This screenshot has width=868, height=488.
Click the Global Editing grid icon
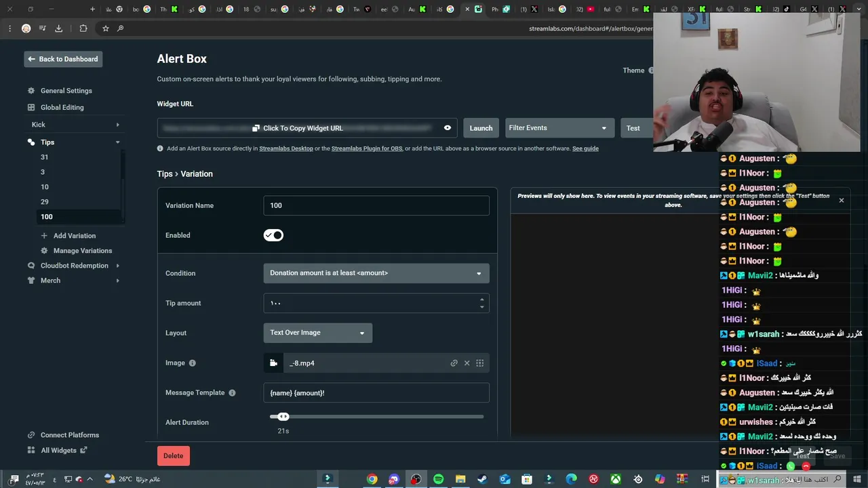point(31,107)
